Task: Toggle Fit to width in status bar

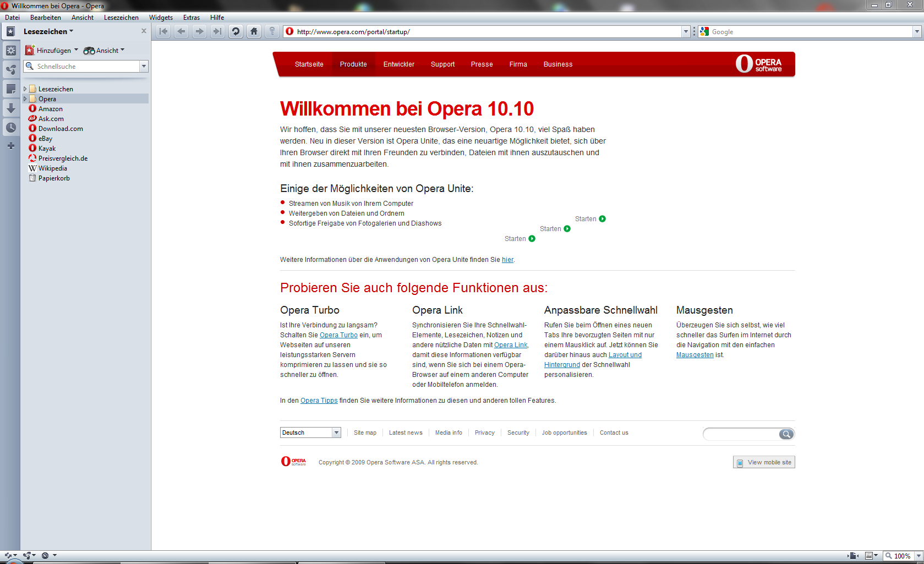Action: (854, 556)
